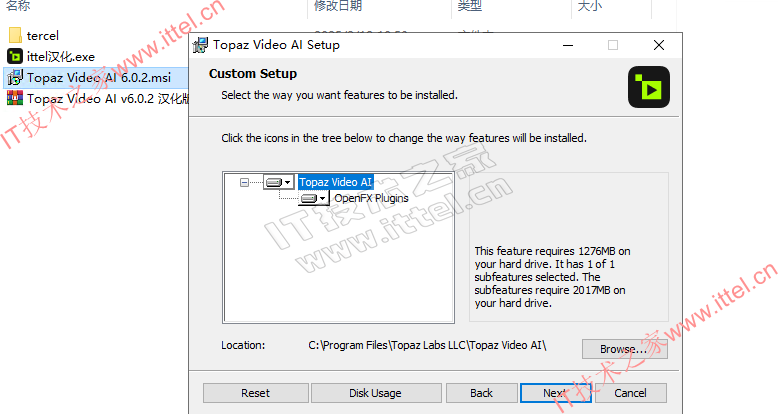Click the green Topaz logo in the Setup header
This screenshot has height=414, width=778.
(648, 87)
